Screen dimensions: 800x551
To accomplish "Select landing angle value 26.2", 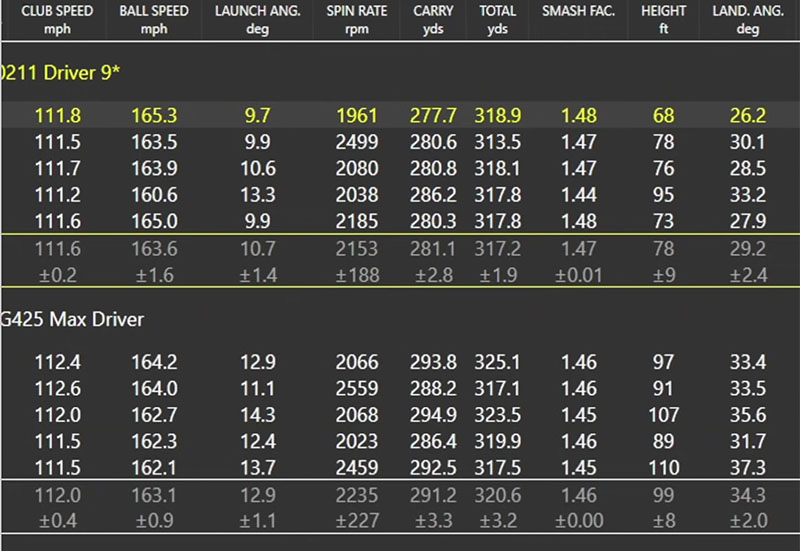I will coord(748,115).
